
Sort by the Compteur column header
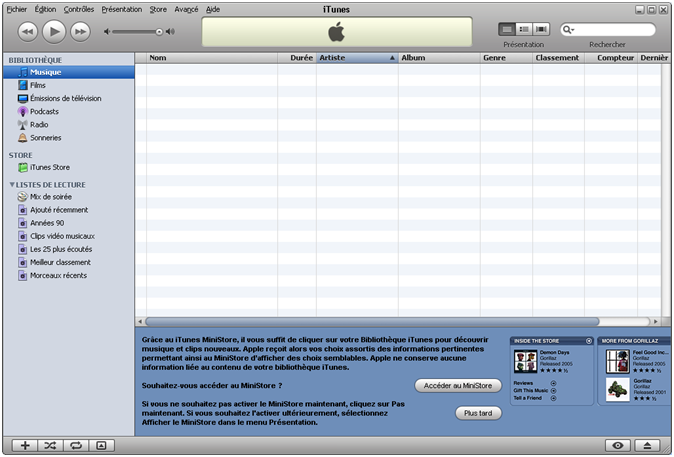(611, 58)
